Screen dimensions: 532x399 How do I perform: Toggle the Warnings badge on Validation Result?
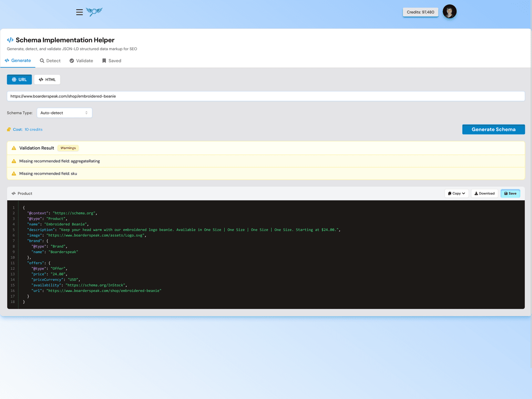68,148
